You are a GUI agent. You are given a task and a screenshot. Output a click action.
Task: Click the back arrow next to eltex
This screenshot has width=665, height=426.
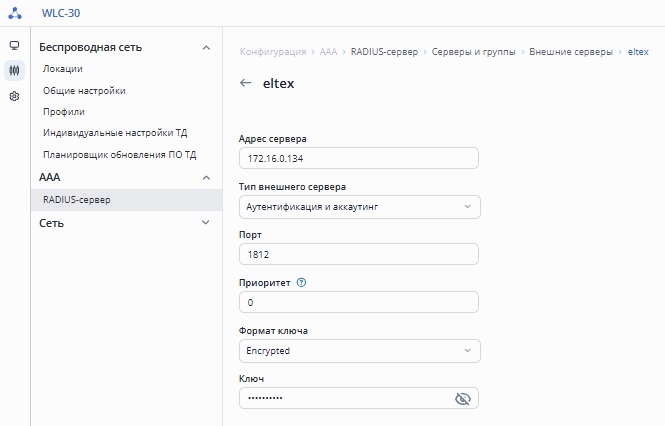[x=246, y=83]
